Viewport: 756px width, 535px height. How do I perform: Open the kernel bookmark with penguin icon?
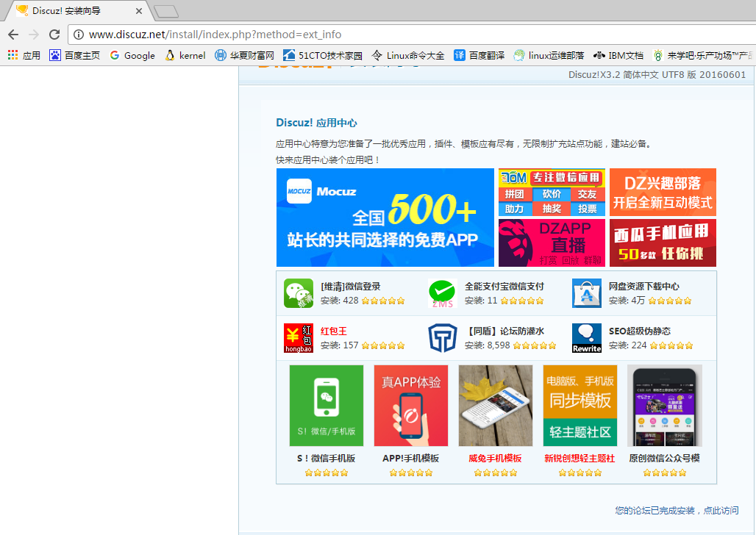(185, 55)
